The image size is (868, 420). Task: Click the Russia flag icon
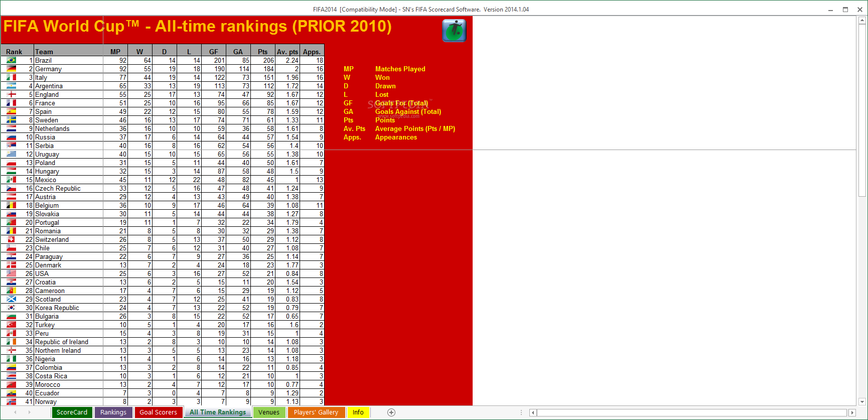coord(11,137)
